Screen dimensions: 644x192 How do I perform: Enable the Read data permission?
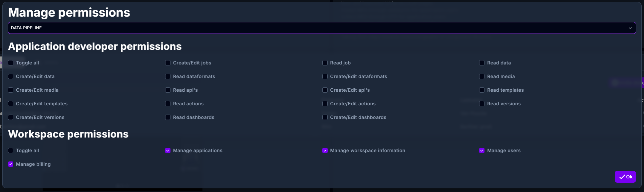click(x=482, y=63)
